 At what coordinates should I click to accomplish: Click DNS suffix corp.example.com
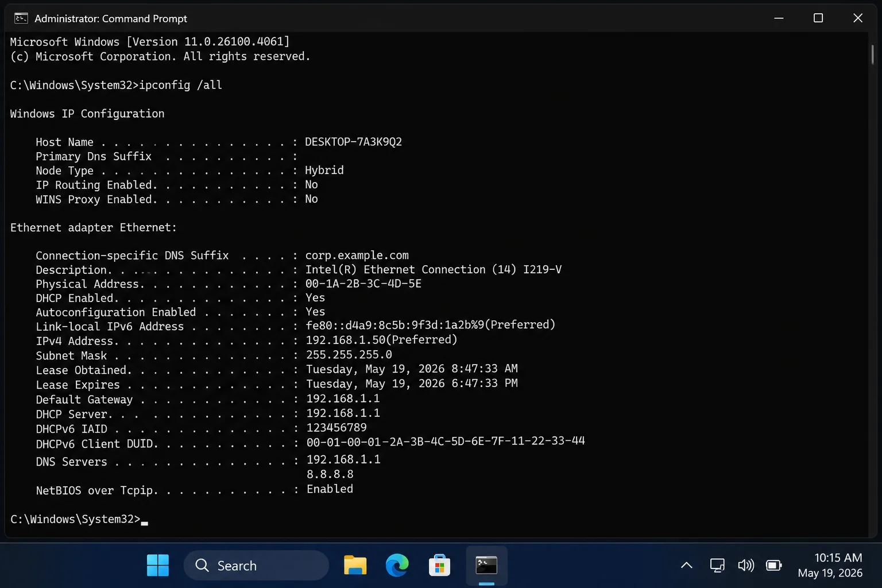pos(357,256)
